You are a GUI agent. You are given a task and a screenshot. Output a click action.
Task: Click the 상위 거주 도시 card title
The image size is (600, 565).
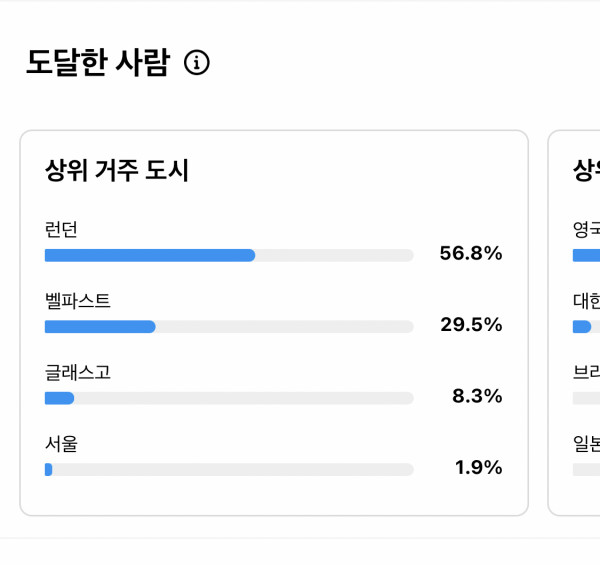(x=117, y=171)
